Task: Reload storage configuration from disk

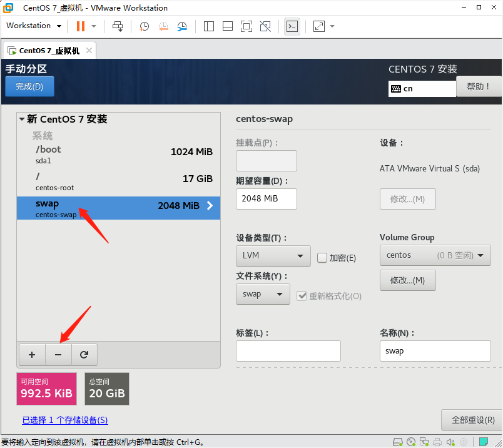Action: [x=84, y=355]
